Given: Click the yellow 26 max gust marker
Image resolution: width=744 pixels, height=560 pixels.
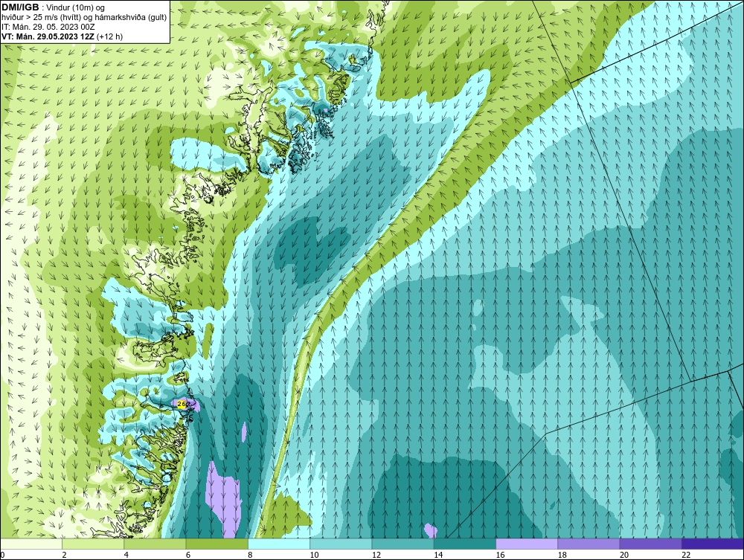Looking at the screenshot, I should point(182,404).
